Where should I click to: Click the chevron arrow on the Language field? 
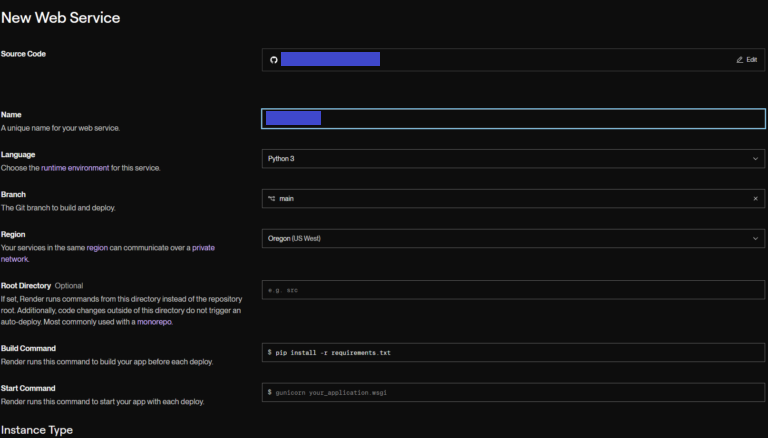(755, 159)
